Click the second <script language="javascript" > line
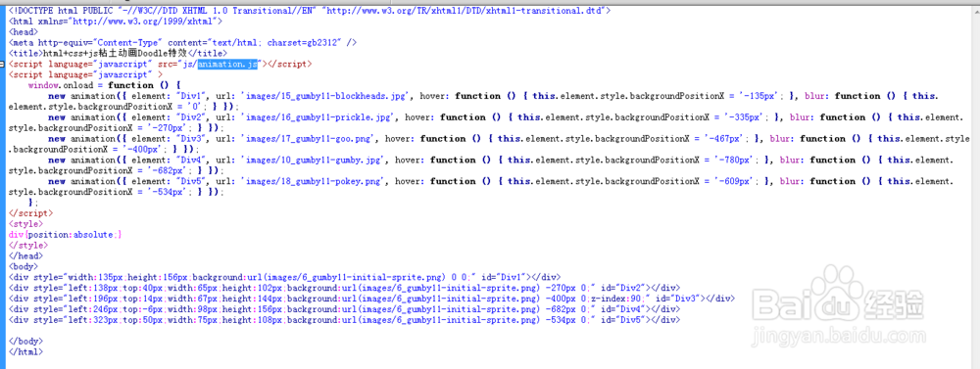This screenshot has width=980, height=369. tap(85, 74)
